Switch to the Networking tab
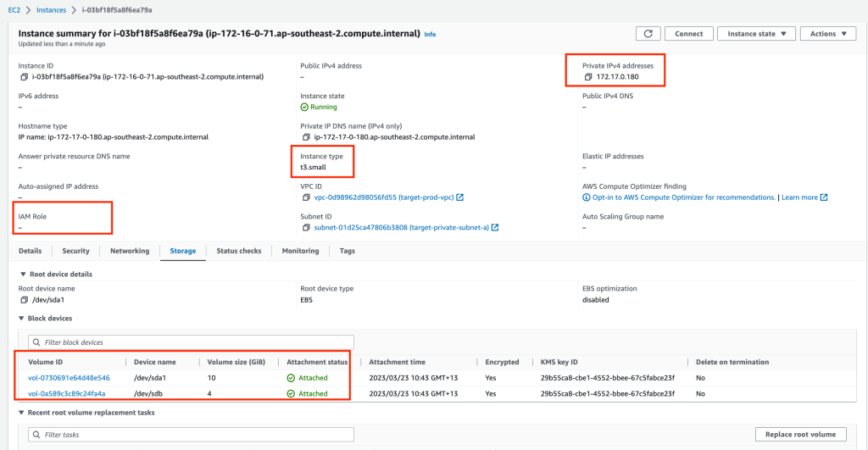The width and height of the screenshot is (868, 450). click(130, 251)
